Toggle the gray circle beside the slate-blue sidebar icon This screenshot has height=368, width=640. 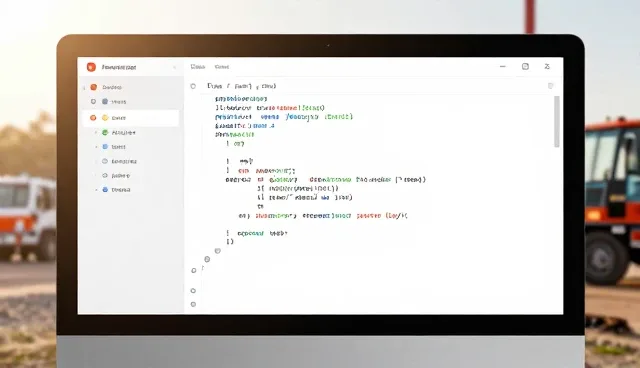pyautogui.click(x=93, y=101)
